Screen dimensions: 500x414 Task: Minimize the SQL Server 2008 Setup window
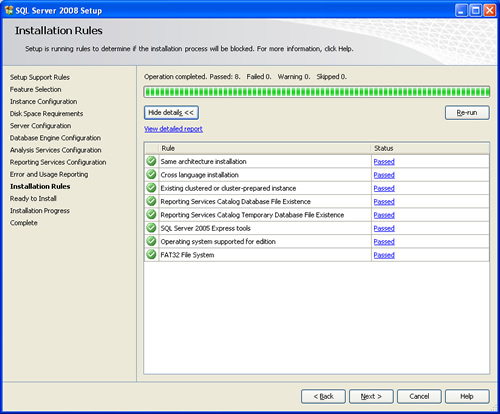pyautogui.click(x=461, y=10)
